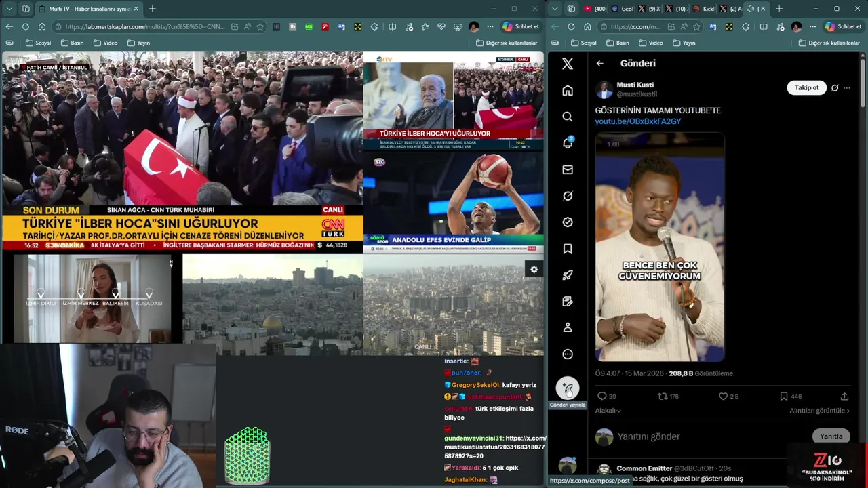Go back with the arrow next to Gönderi

[599, 63]
